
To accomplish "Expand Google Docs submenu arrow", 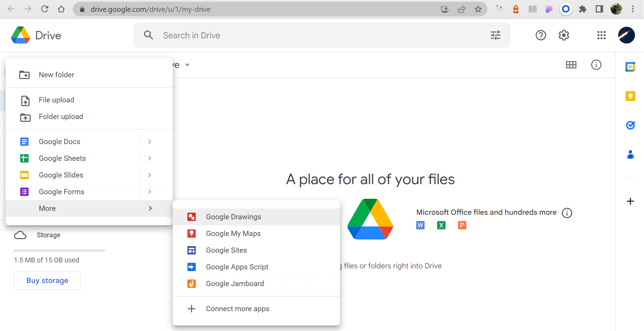I will [150, 142].
